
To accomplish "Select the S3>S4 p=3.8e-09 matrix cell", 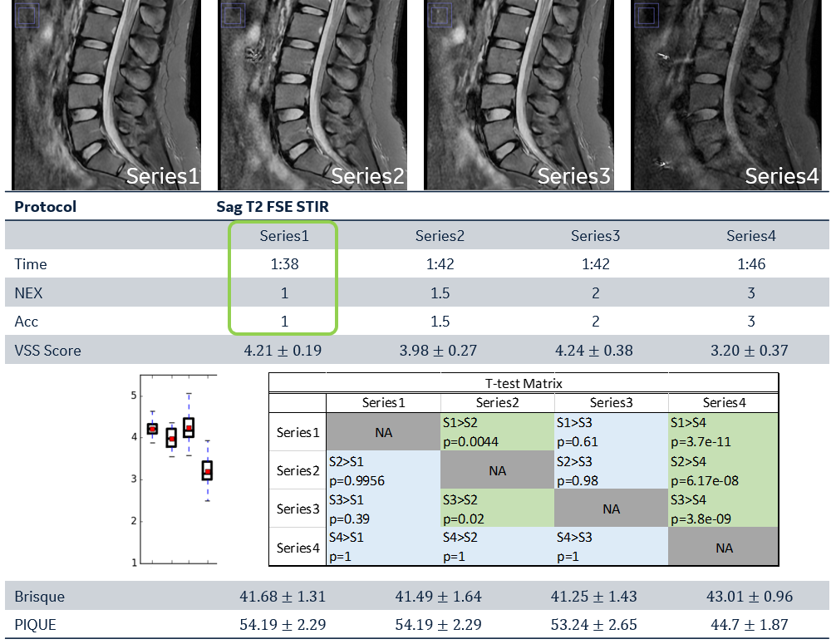I will click(x=723, y=509).
